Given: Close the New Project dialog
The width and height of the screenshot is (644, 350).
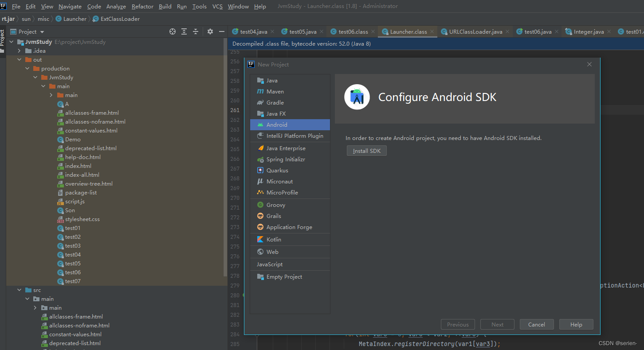Looking at the screenshot, I should tap(589, 64).
